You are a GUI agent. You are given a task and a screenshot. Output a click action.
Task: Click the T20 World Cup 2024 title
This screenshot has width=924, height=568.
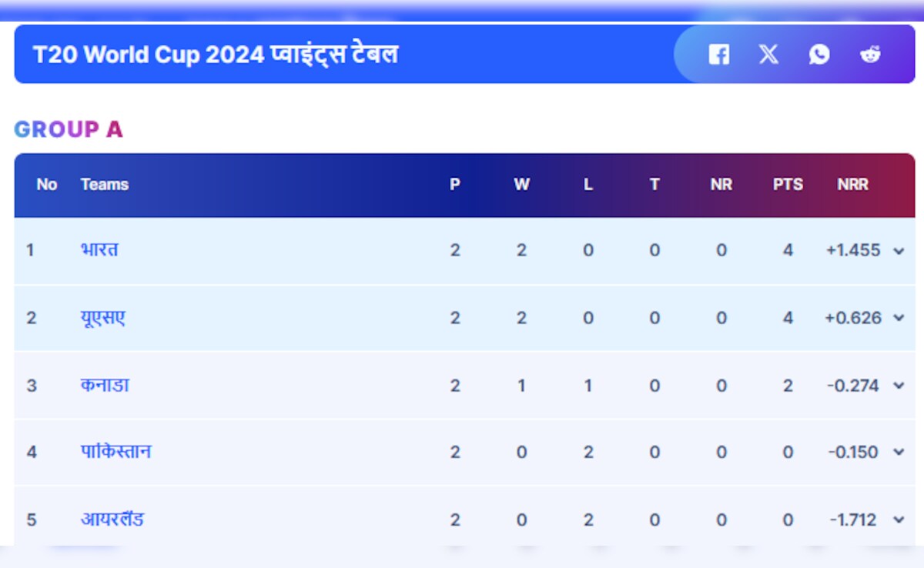pyautogui.click(x=216, y=55)
